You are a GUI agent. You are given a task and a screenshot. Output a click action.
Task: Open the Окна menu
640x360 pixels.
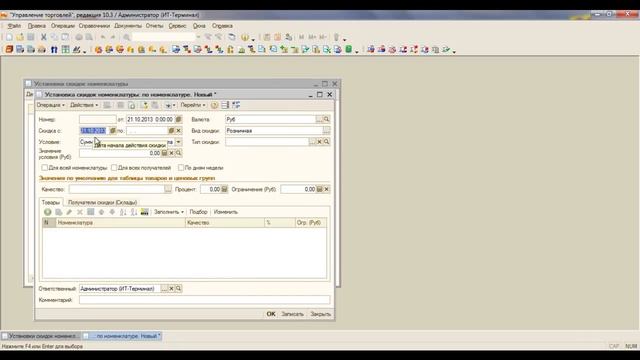[x=199, y=26]
